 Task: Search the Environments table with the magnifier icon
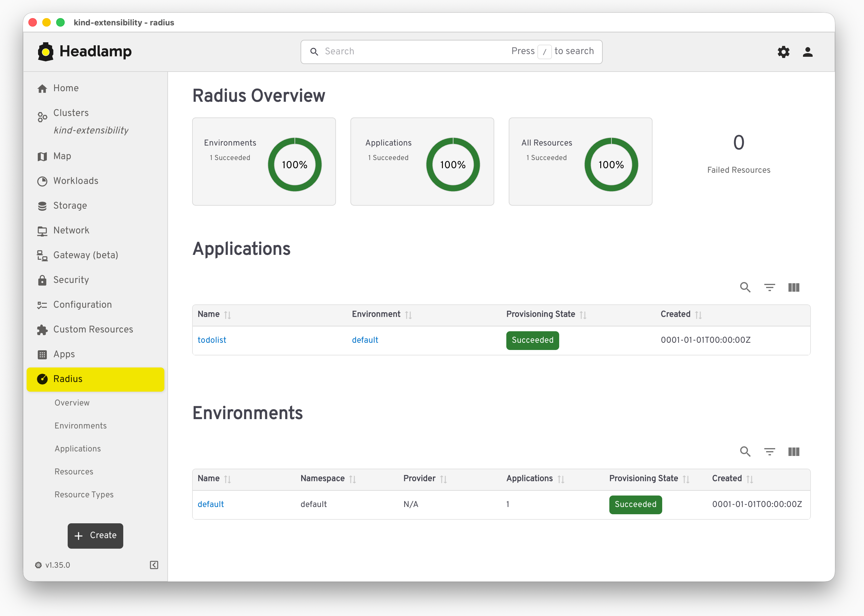coord(745,452)
